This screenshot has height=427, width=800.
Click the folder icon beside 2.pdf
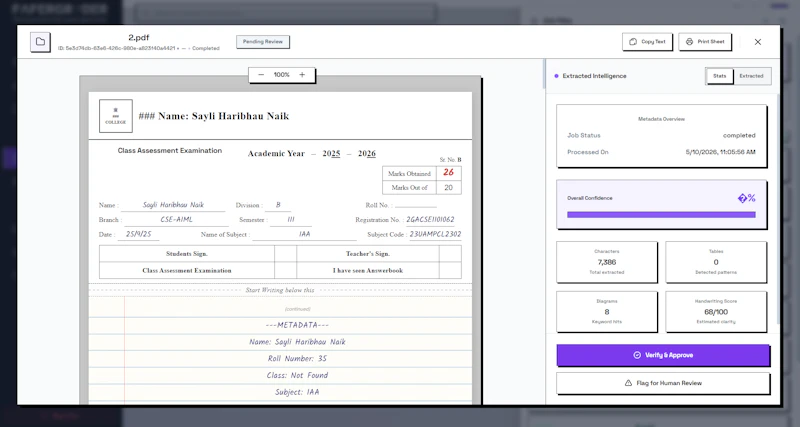click(x=40, y=42)
